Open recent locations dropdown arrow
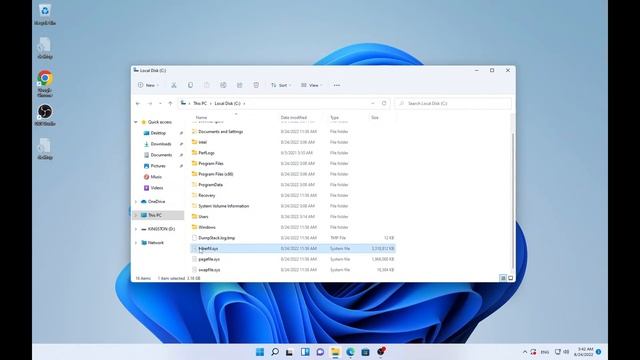 click(x=160, y=104)
